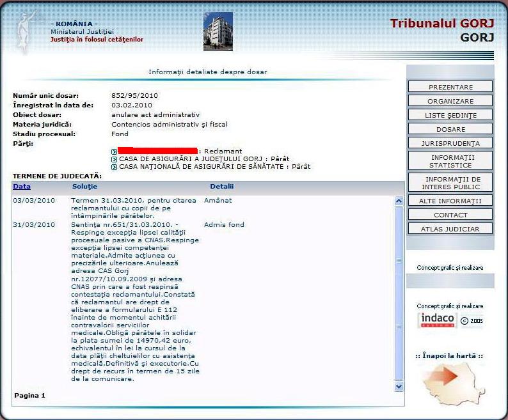Click the vertical scrollbar thumb
Viewport: 508px width, 420px height.
(x=399, y=293)
